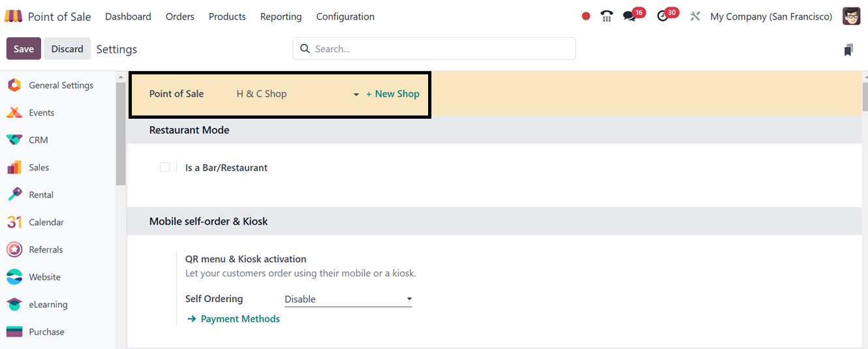Open the Self Ordering dropdown
868x349 pixels.
pyautogui.click(x=348, y=299)
